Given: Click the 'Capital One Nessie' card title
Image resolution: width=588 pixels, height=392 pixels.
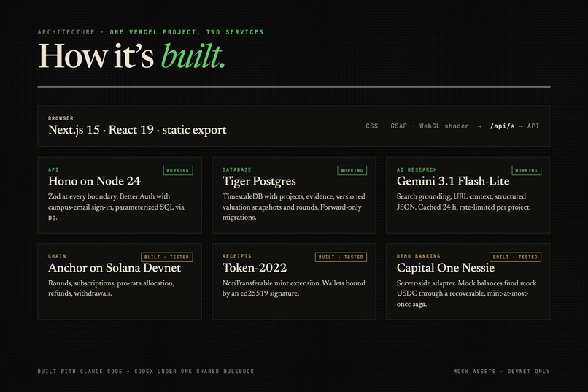Looking at the screenshot, I should [x=446, y=268].
